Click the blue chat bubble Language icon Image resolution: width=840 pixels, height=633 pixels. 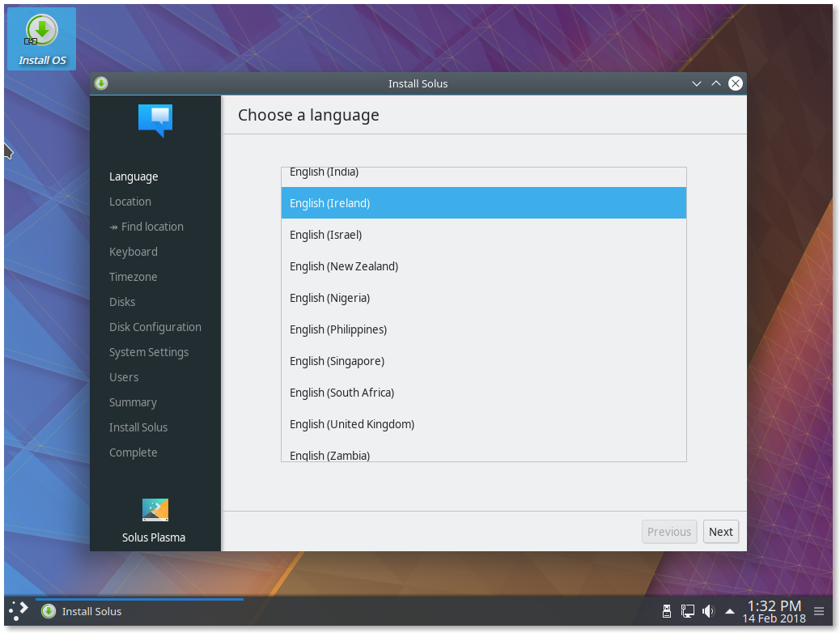pyautogui.click(x=155, y=120)
